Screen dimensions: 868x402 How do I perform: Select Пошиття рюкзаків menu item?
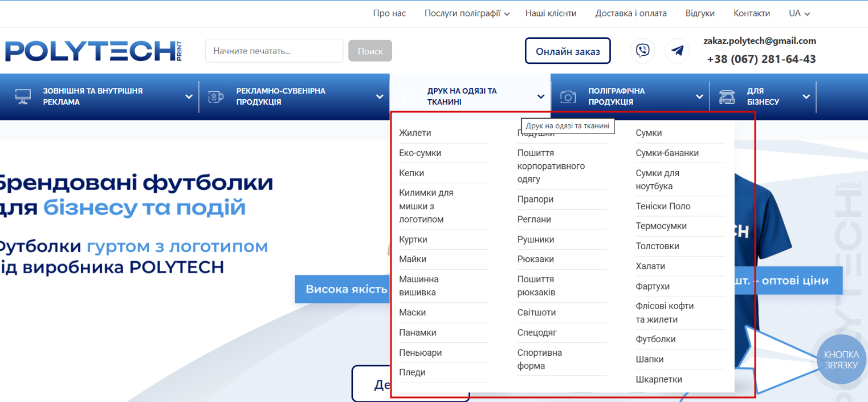click(x=536, y=286)
